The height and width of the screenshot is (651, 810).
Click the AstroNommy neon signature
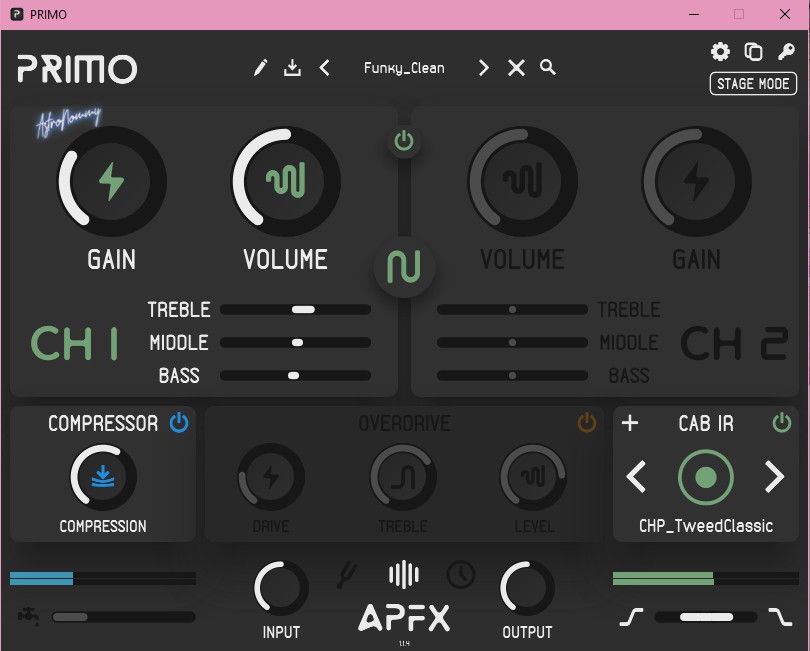pyautogui.click(x=68, y=122)
